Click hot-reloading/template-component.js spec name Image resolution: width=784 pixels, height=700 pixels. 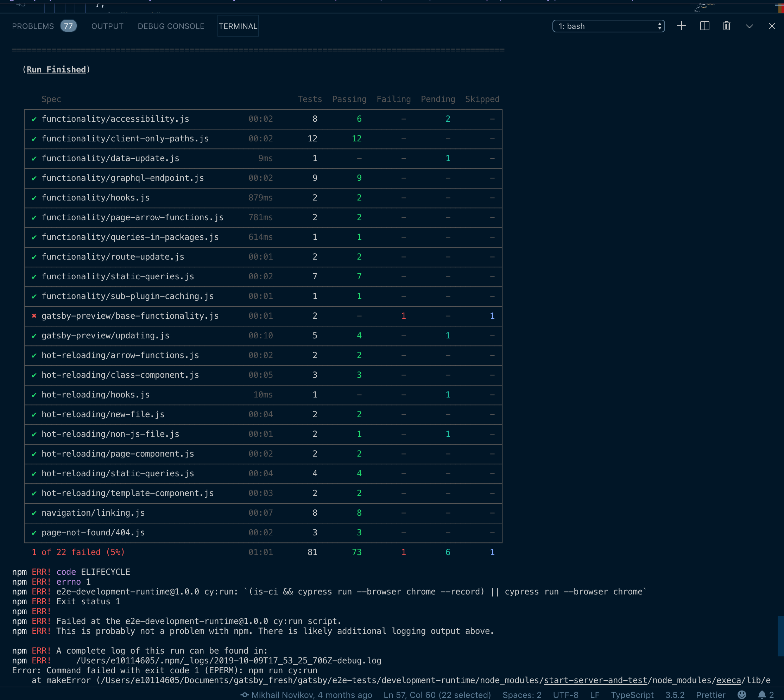click(x=128, y=494)
